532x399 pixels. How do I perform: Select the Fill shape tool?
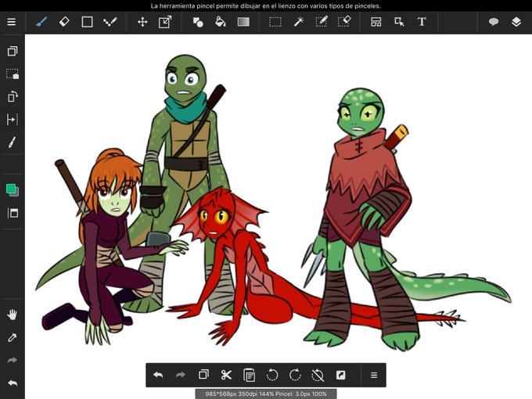click(198, 22)
